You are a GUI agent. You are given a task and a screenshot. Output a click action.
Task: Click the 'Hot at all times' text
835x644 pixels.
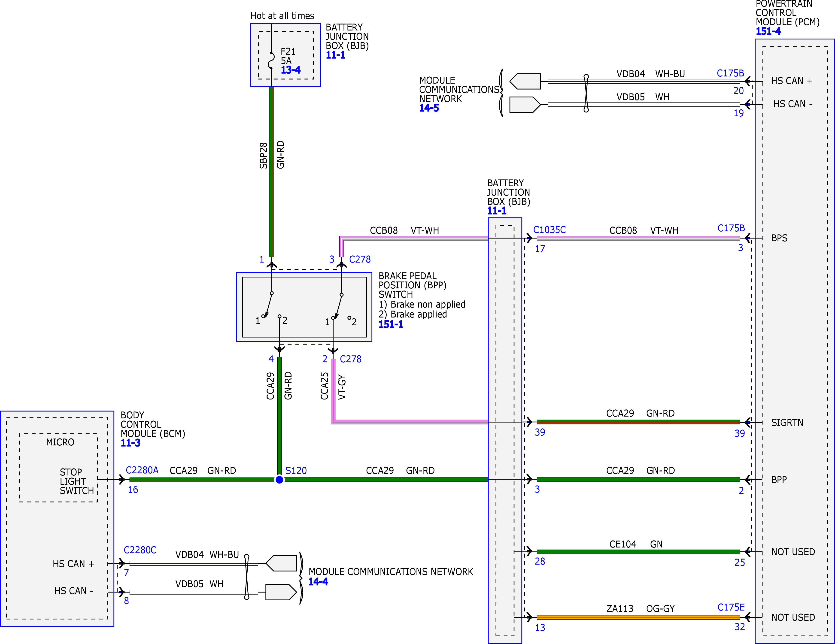282,16
